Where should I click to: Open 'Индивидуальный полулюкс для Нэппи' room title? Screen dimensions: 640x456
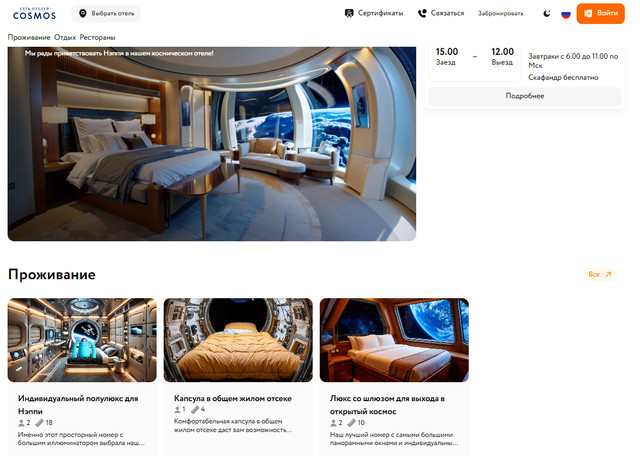coord(78,405)
